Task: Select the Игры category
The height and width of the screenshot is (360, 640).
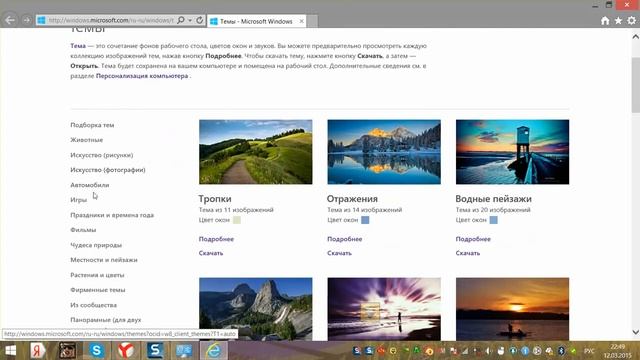Action: tap(79, 200)
